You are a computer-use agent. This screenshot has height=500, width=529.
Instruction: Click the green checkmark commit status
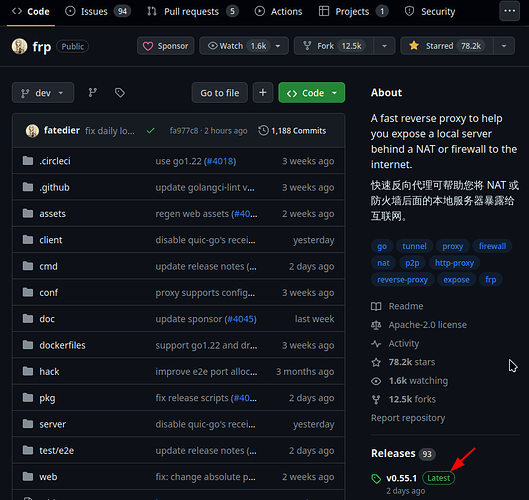tap(150, 131)
